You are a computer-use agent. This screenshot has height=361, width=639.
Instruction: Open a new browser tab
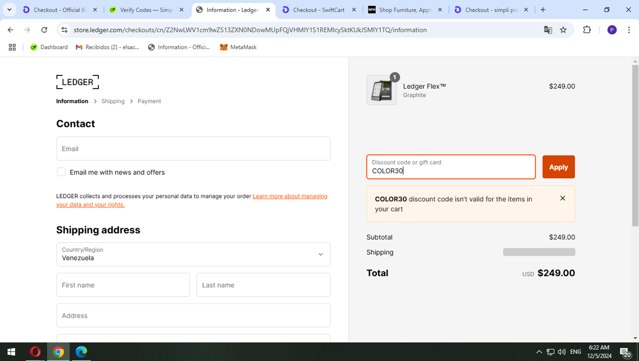point(543,10)
